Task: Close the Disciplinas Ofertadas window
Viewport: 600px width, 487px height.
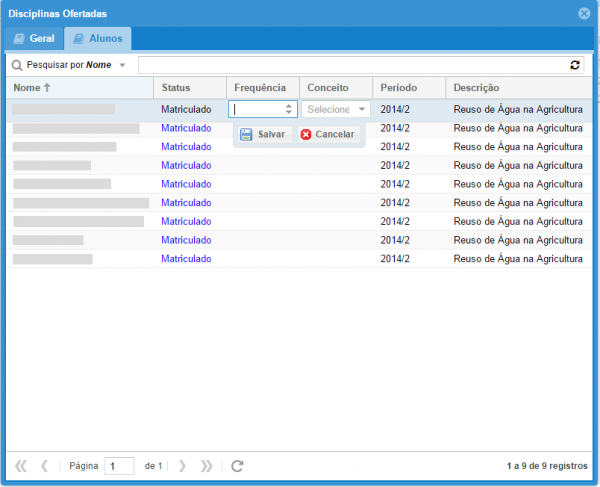Action: tap(584, 13)
